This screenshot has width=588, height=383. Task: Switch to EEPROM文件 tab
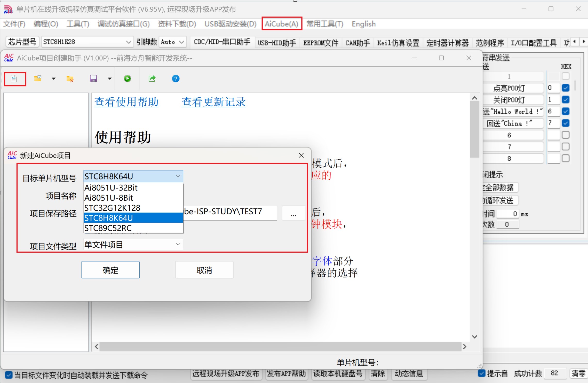coord(321,43)
